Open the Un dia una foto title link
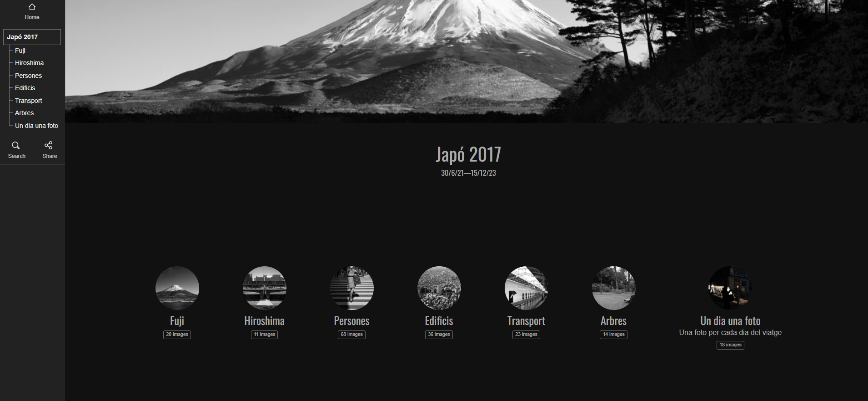The height and width of the screenshot is (401, 868). tap(730, 321)
